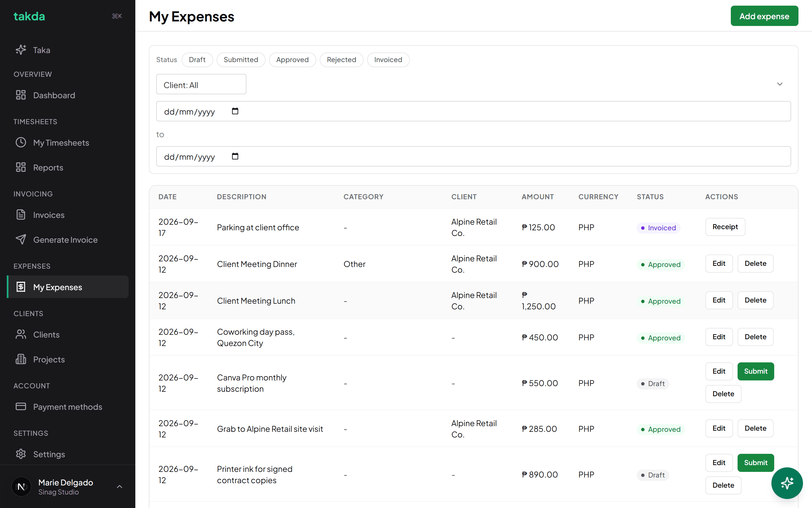Select the ₱ 125.00 amount cell
812x508 pixels.
pos(538,227)
